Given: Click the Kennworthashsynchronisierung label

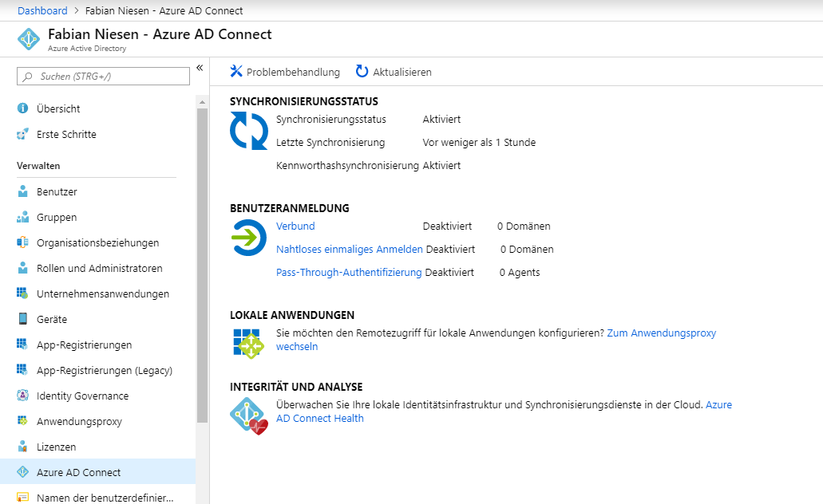Looking at the screenshot, I should pos(347,166).
